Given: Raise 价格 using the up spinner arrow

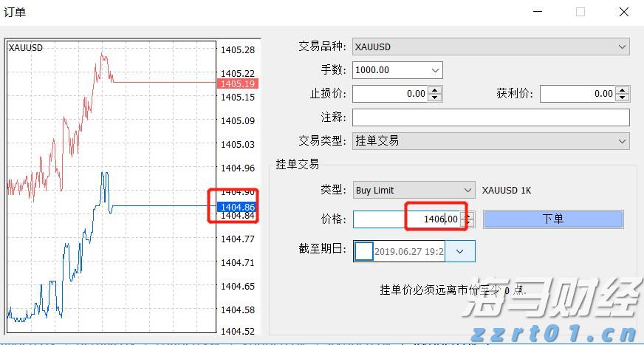Looking at the screenshot, I should 468,215.
